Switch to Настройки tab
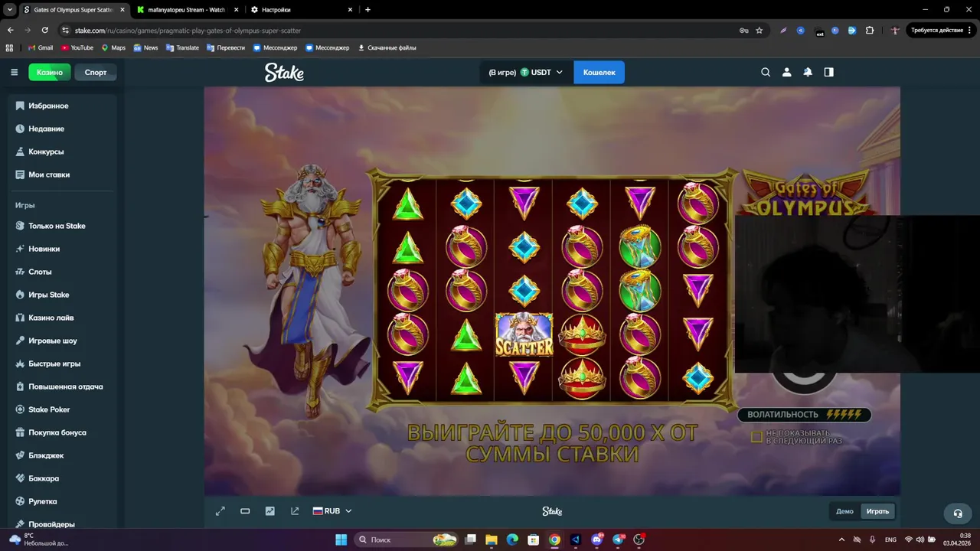The image size is (980, 551). click(302, 10)
